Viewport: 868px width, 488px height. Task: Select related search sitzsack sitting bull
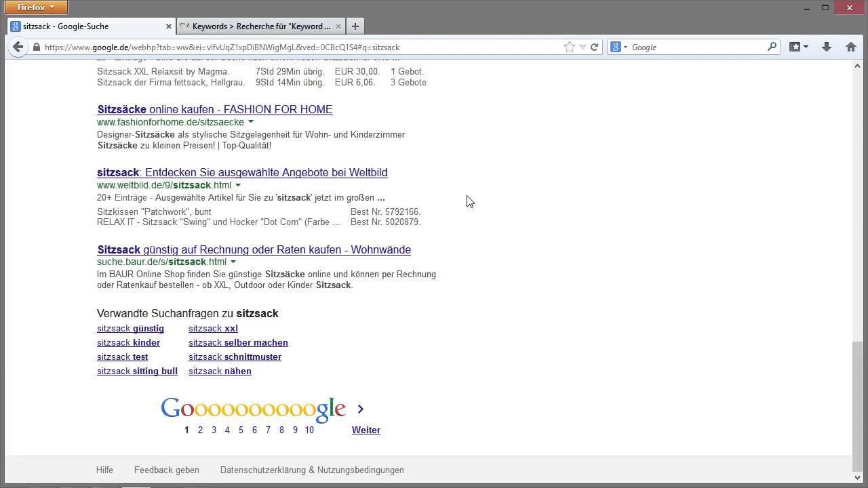click(x=137, y=371)
